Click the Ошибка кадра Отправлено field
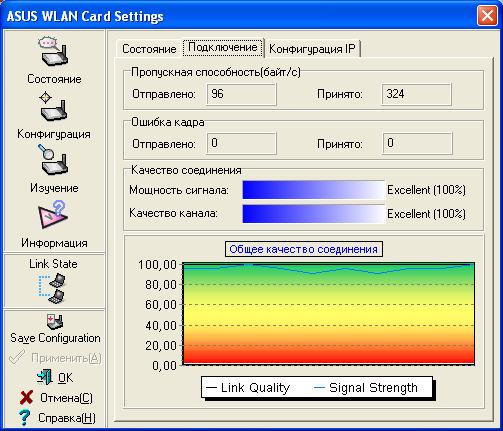 coord(241,143)
